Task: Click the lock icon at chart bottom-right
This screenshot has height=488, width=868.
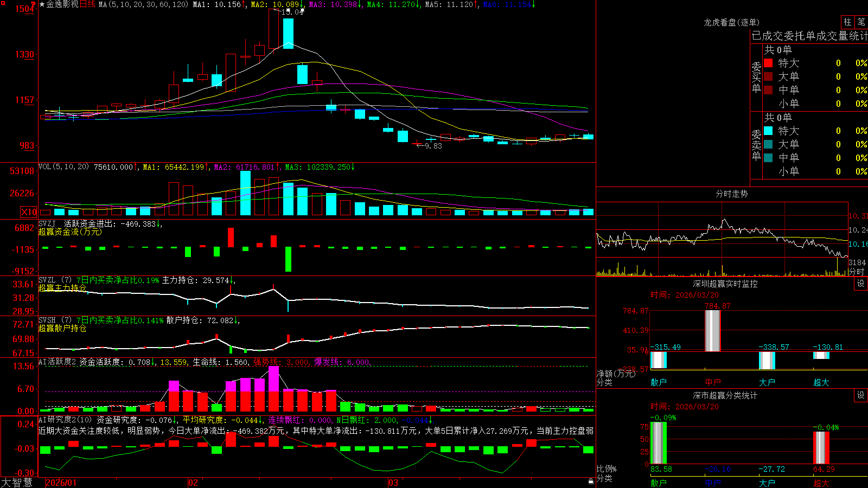Action: [591, 481]
